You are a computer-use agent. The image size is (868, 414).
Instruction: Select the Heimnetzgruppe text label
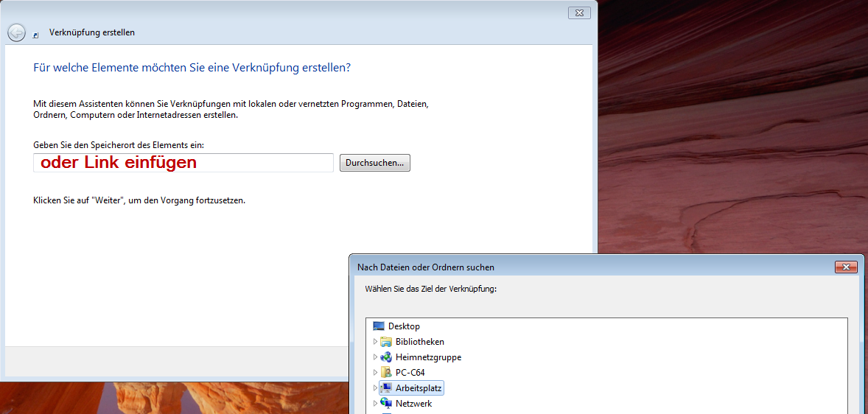point(428,357)
